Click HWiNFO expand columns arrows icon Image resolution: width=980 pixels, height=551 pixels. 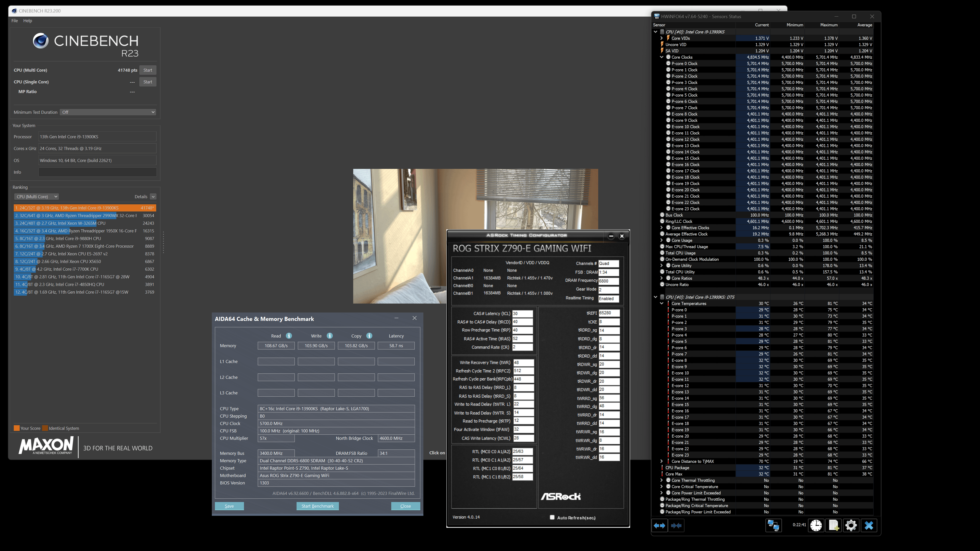tap(659, 525)
